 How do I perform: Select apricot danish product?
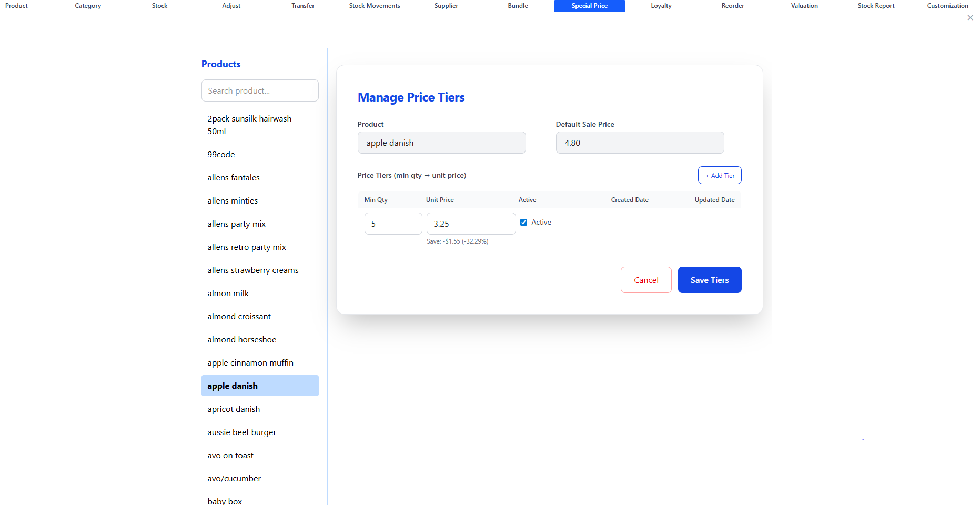pyautogui.click(x=260, y=409)
